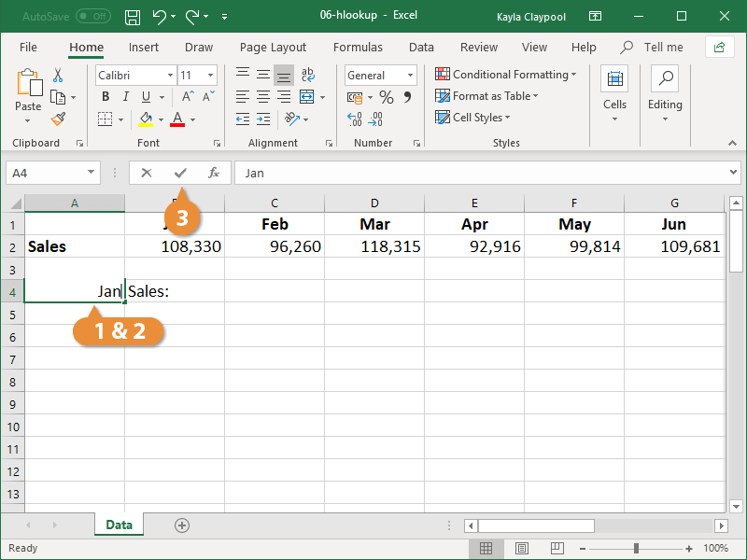The height and width of the screenshot is (560, 747).
Task: Open the Data ribbon tab
Action: pyautogui.click(x=421, y=47)
